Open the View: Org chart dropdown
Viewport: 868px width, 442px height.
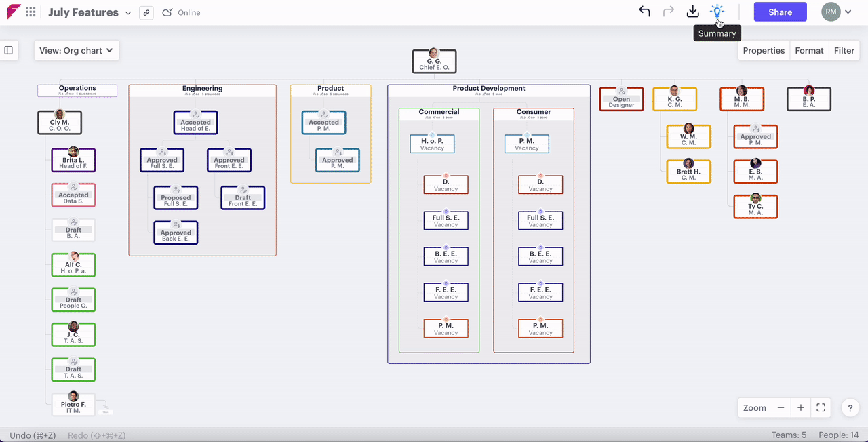click(x=77, y=50)
